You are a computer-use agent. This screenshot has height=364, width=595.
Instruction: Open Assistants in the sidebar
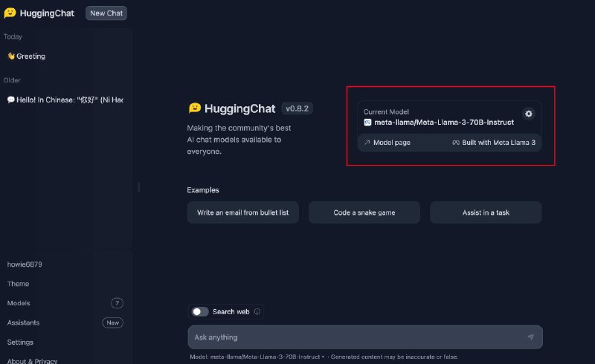pyautogui.click(x=23, y=322)
